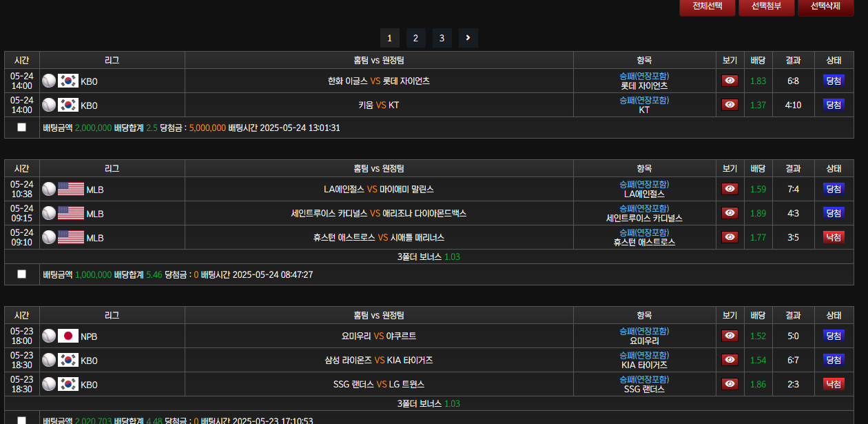Click the 당첨 badge in 키움 VS KT row
The width and height of the screenshot is (868, 424).
pos(834,105)
